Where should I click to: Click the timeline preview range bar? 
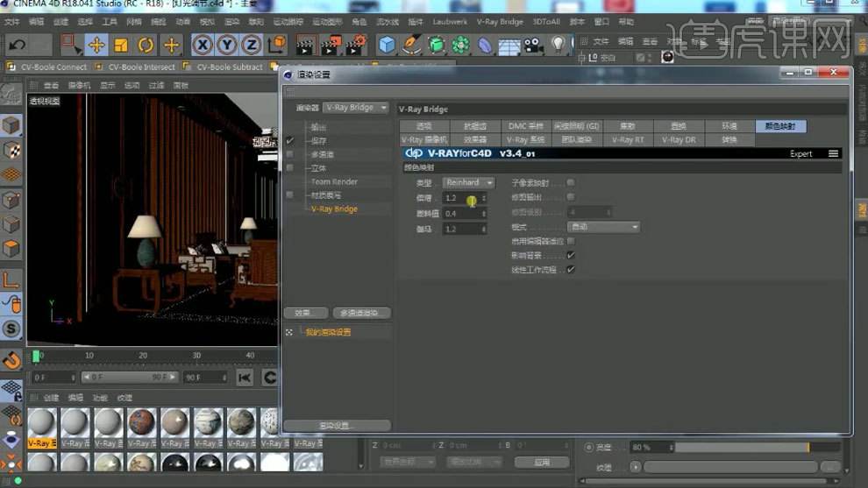click(x=130, y=377)
